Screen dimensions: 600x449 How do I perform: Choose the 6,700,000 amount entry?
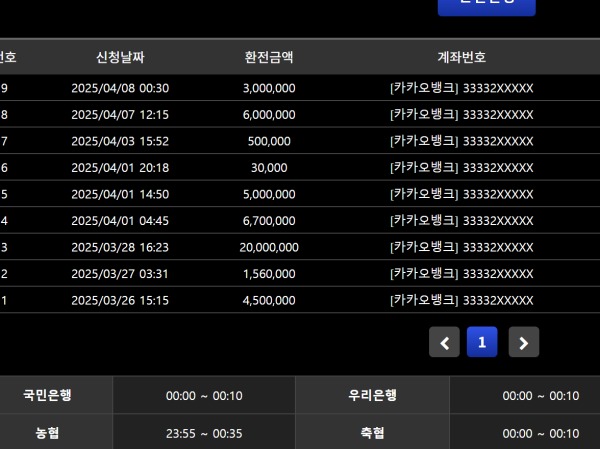tap(269, 221)
